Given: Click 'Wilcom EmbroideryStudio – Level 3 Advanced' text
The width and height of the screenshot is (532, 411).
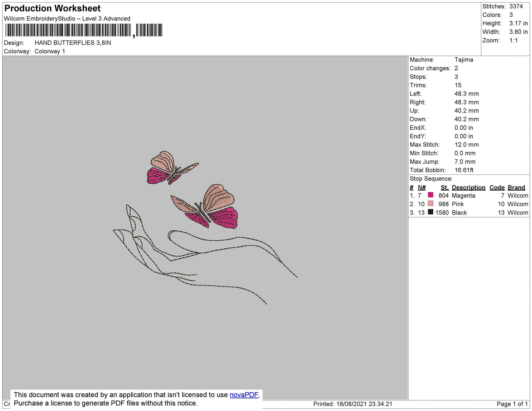Looking at the screenshot, I should coord(67,18).
